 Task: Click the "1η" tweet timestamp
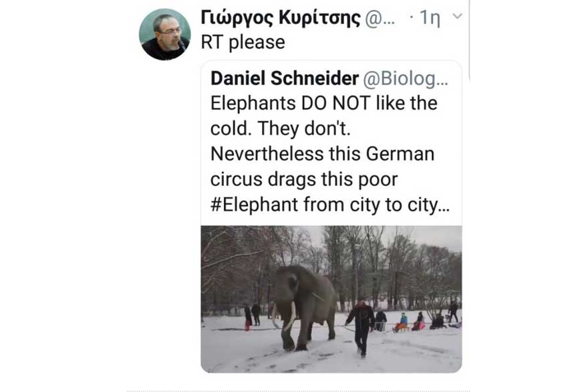coord(429,18)
